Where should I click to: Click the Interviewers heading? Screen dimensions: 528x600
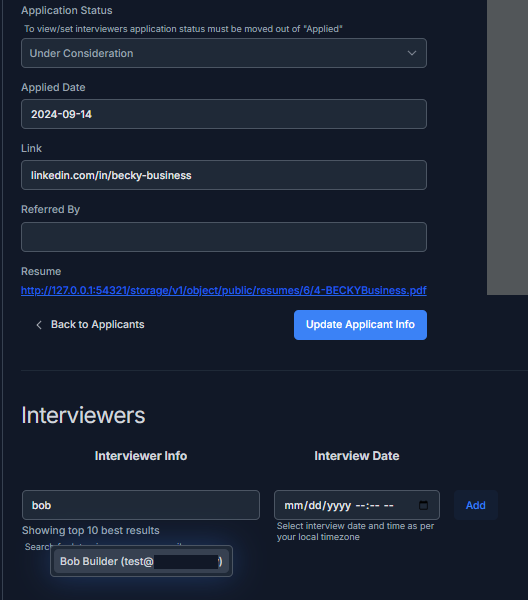[x=83, y=415]
